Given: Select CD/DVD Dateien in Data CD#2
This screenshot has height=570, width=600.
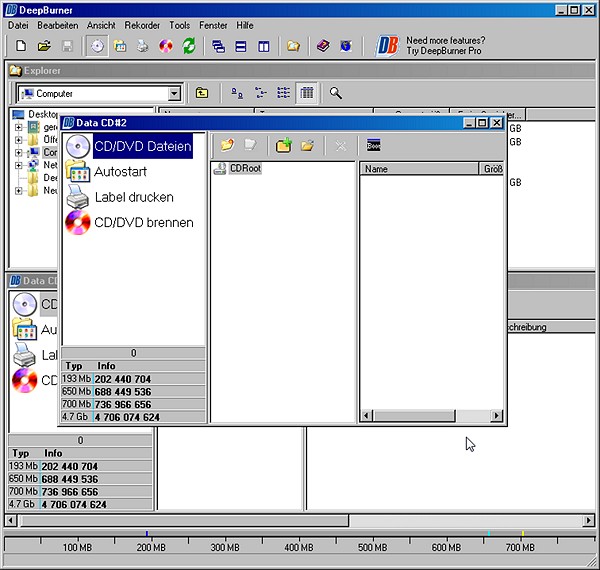Looking at the screenshot, I should pyautogui.click(x=142, y=146).
